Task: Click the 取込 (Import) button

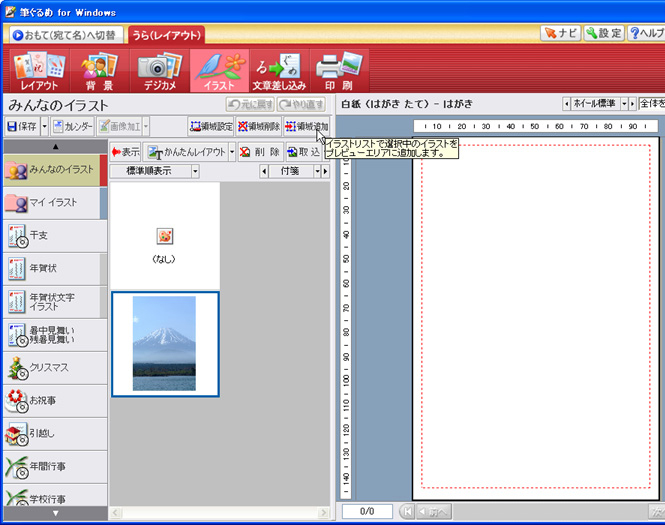Action: pos(303,152)
